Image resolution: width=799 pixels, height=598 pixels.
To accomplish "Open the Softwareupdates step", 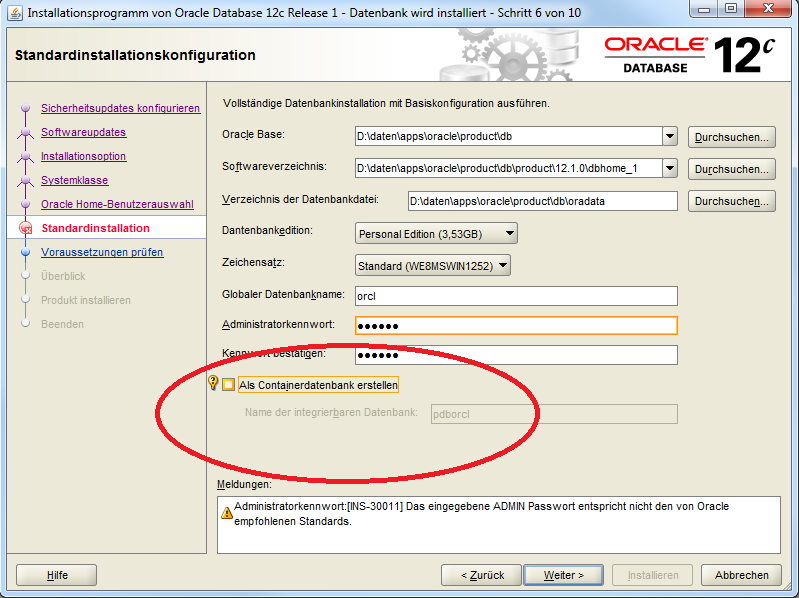I will [83, 132].
